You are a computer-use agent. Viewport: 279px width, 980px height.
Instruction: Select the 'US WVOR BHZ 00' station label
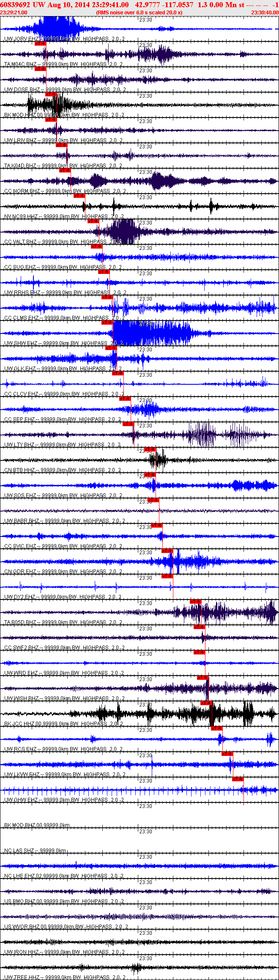25,927
